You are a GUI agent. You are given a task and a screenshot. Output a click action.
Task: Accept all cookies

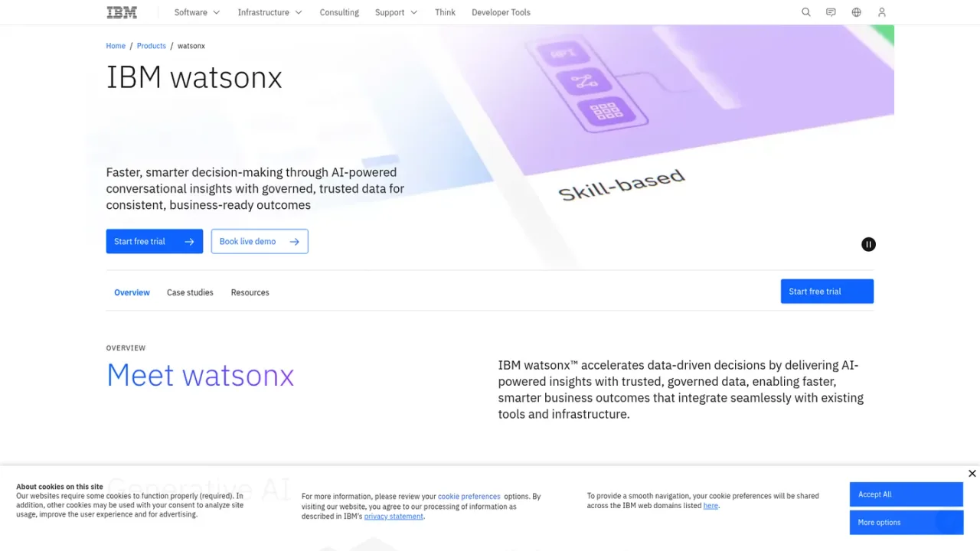pos(906,494)
